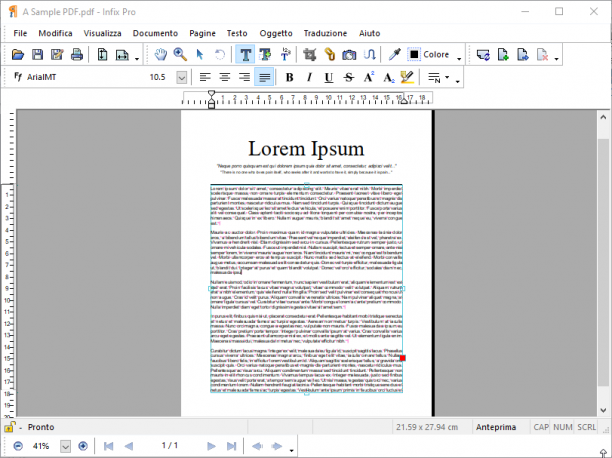Fit page height icon in toolbar
612x458 pixels.
click(x=102, y=55)
